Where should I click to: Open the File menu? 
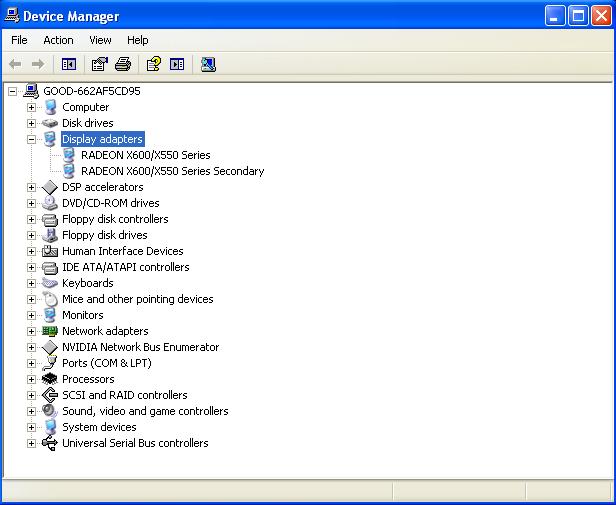click(19, 40)
